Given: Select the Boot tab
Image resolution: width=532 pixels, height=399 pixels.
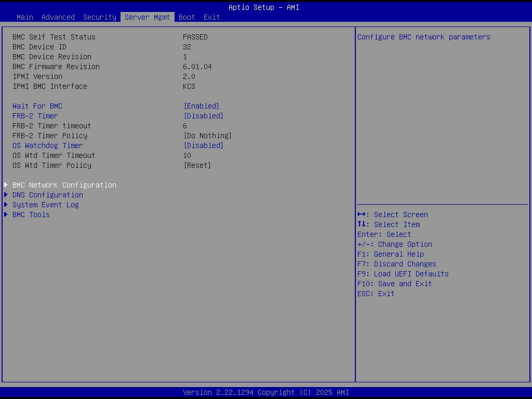Looking at the screenshot, I should [187, 17].
